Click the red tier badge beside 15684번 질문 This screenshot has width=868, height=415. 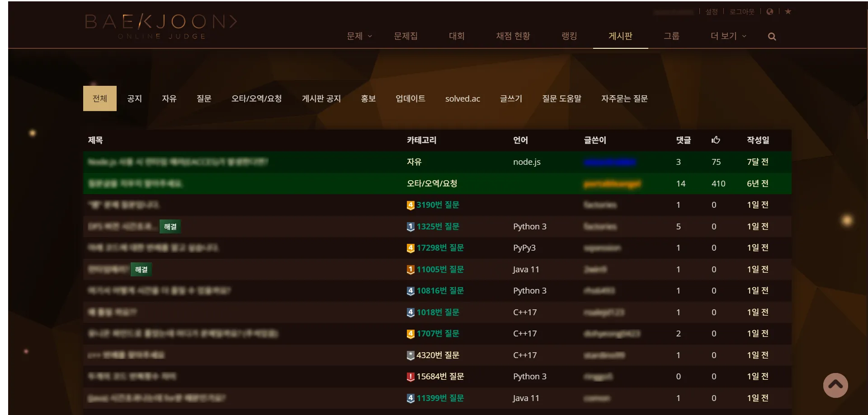(x=410, y=377)
